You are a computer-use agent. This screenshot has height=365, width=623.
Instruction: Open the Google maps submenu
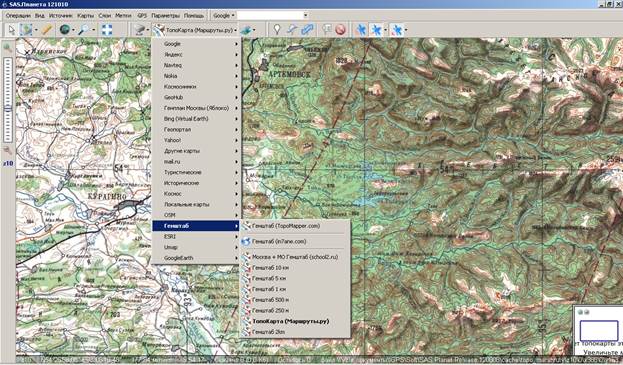point(196,44)
